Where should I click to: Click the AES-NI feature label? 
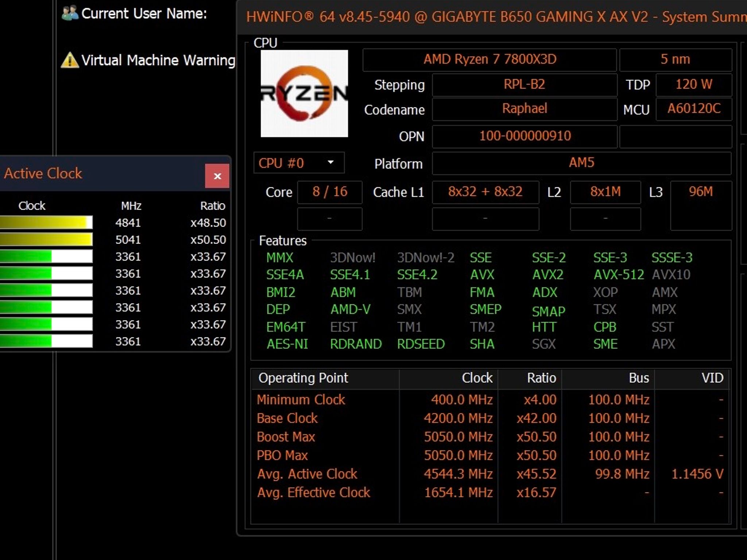287,344
